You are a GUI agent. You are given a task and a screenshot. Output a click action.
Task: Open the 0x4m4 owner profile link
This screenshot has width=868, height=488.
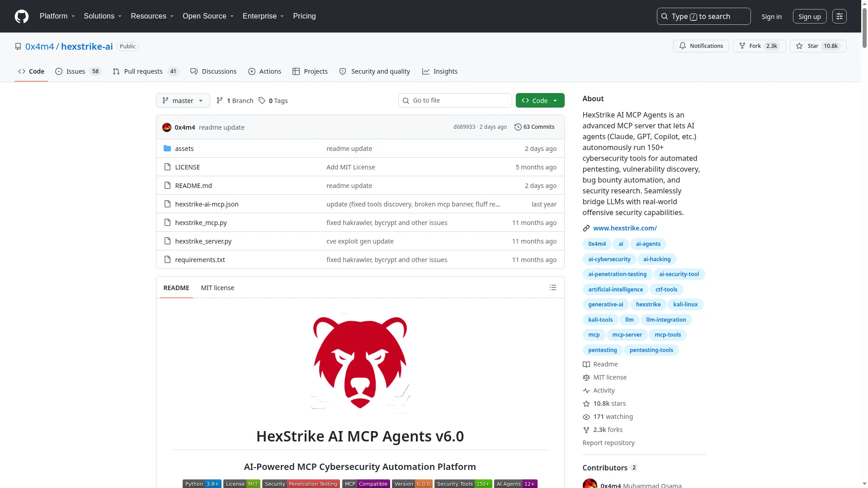(x=39, y=47)
